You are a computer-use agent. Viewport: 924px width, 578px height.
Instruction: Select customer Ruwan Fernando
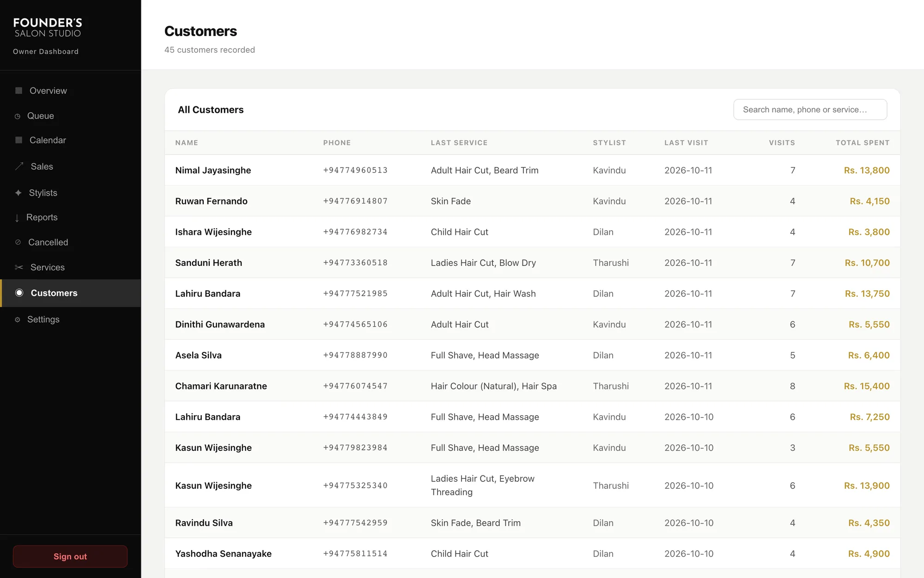click(211, 201)
